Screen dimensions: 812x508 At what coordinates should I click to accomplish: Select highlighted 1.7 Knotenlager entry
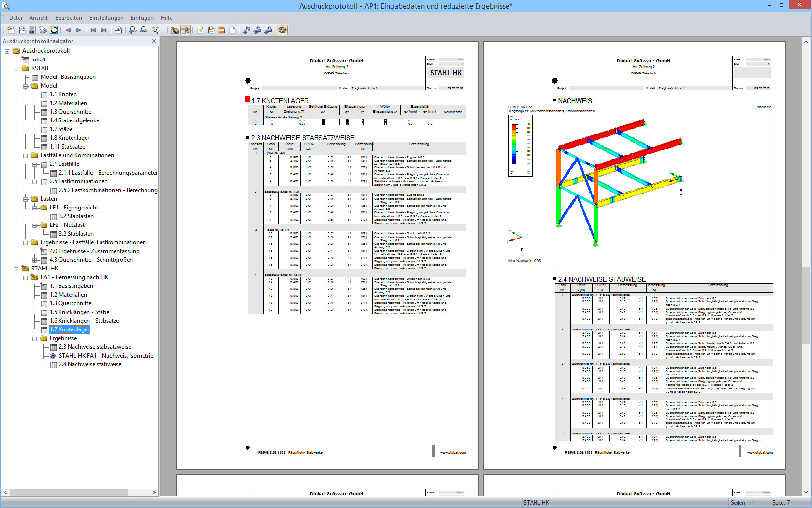click(70, 329)
